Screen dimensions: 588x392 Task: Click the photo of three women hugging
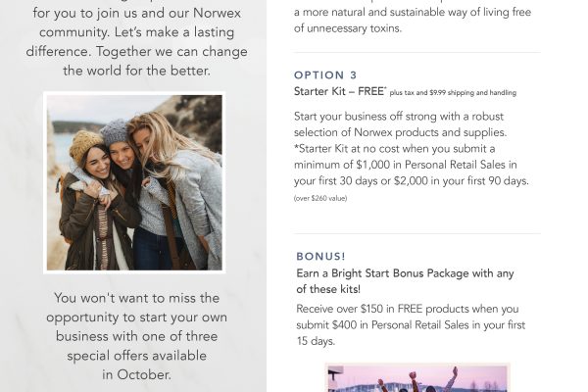click(134, 183)
